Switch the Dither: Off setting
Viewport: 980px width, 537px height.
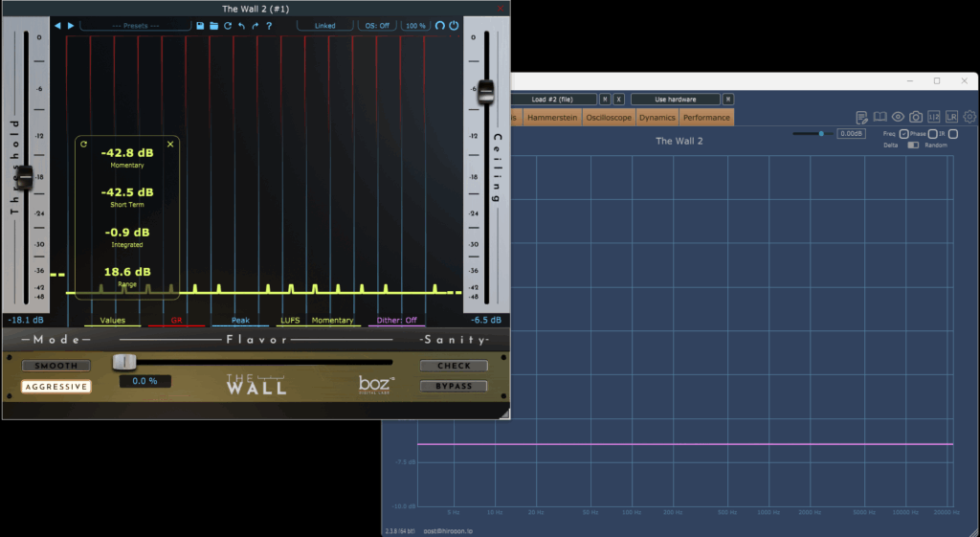(x=396, y=320)
